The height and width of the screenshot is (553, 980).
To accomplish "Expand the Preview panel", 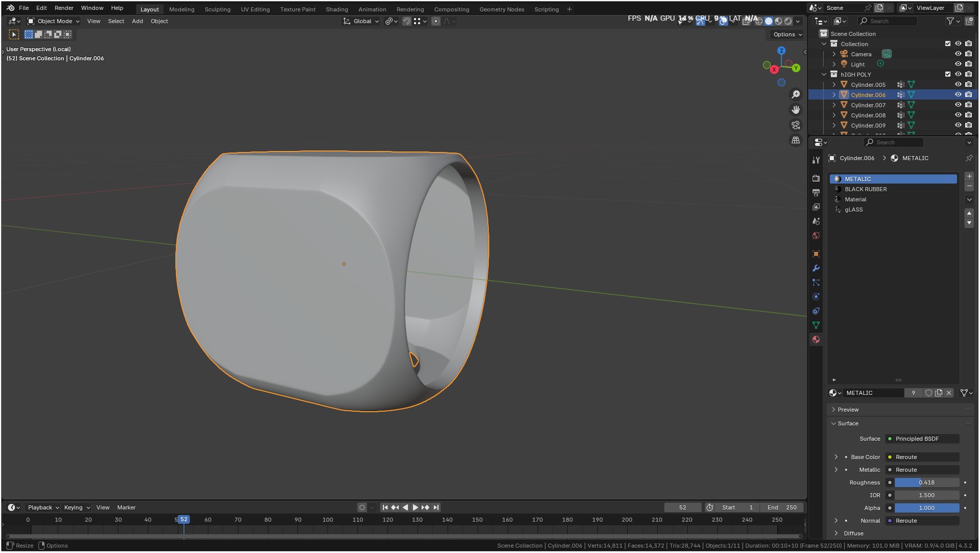I will point(848,410).
